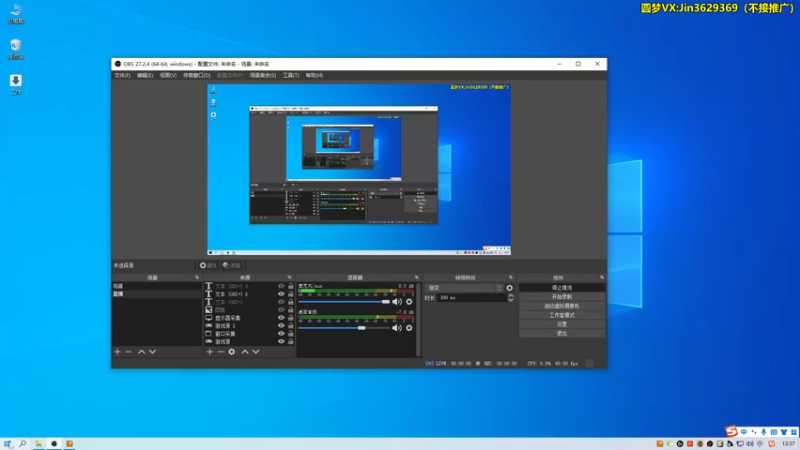Click the 设置 button in controls

562,324
